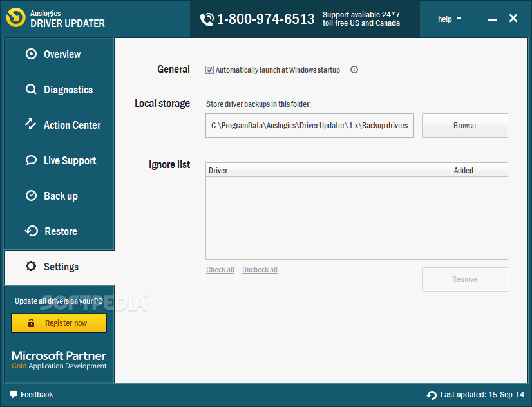This screenshot has width=532, height=407.
Task: Click the Auslogics Driver Updater logo icon
Action: (15, 17)
